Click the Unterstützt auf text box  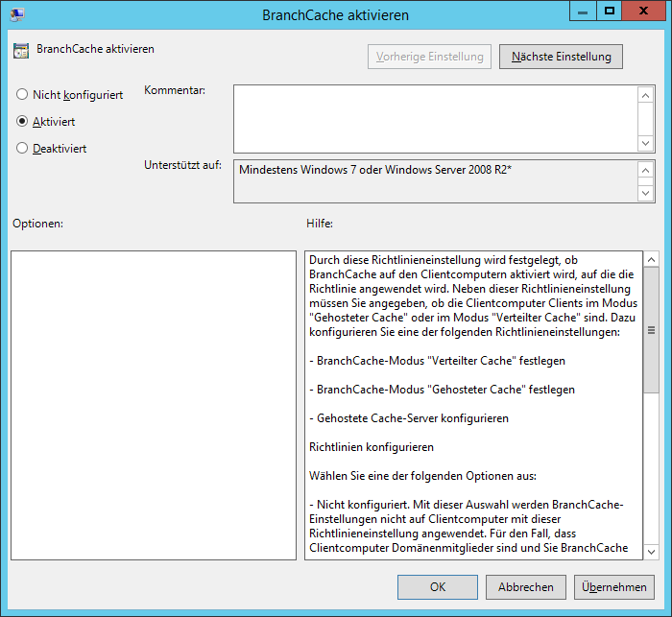[436, 181]
